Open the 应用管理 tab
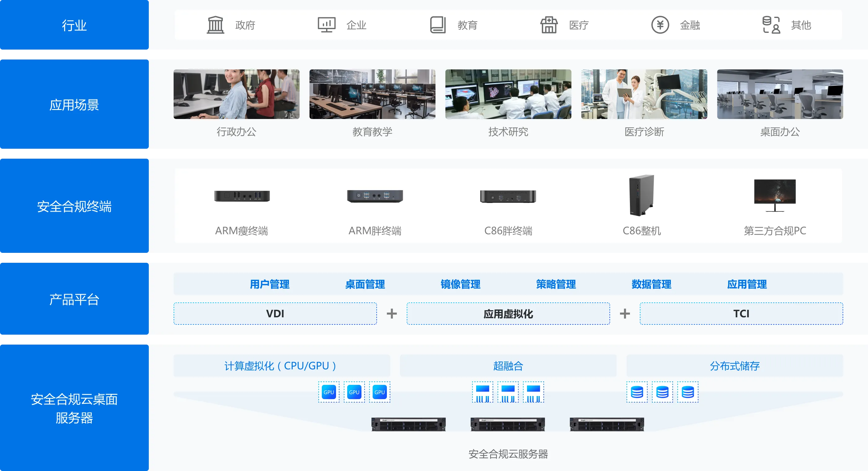 pyautogui.click(x=747, y=284)
